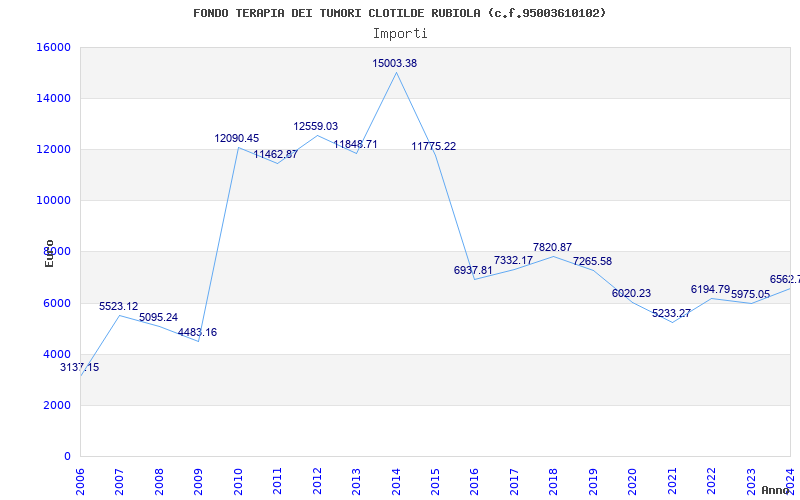The width and height of the screenshot is (800, 500).
Task: Select the 7820.87 data label
Action: pos(553,247)
